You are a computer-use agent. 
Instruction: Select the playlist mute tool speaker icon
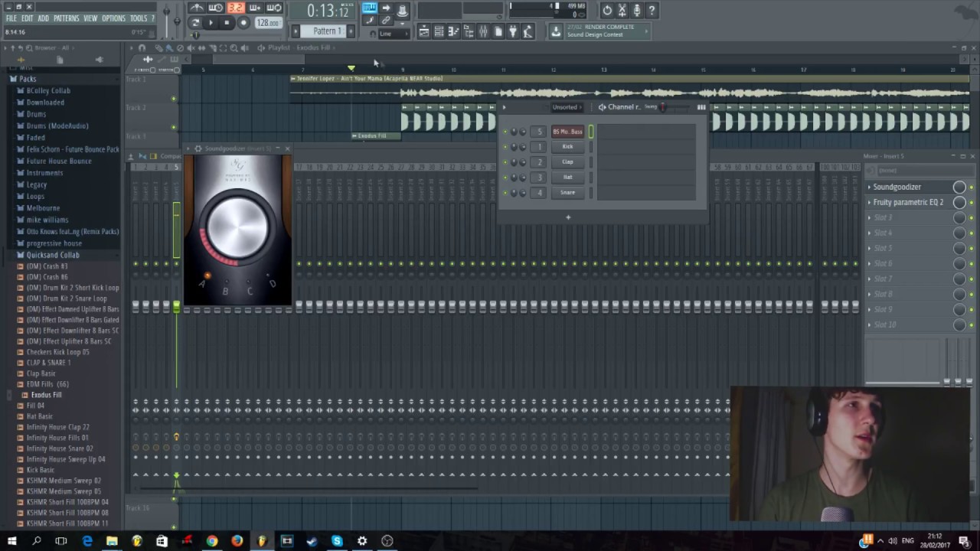point(191,48)
